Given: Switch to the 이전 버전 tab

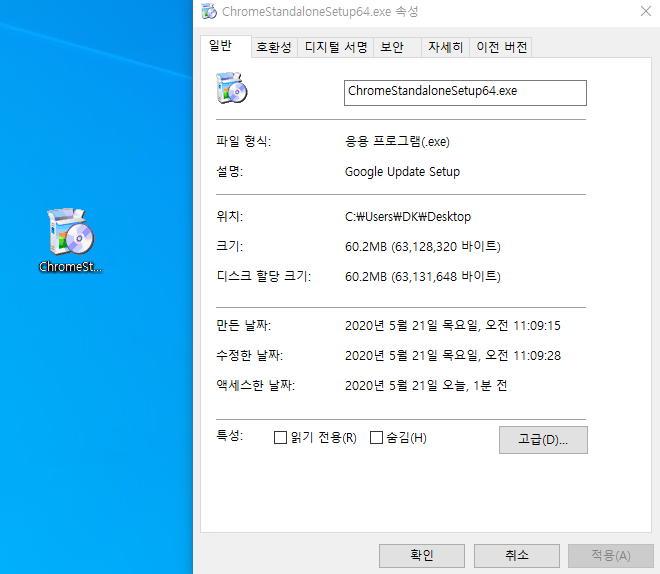Looking at the screenshot, I should coord(501,47).
